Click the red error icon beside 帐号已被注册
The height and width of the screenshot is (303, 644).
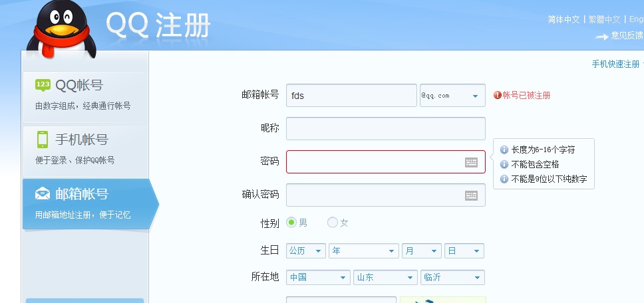click(498, 95)
